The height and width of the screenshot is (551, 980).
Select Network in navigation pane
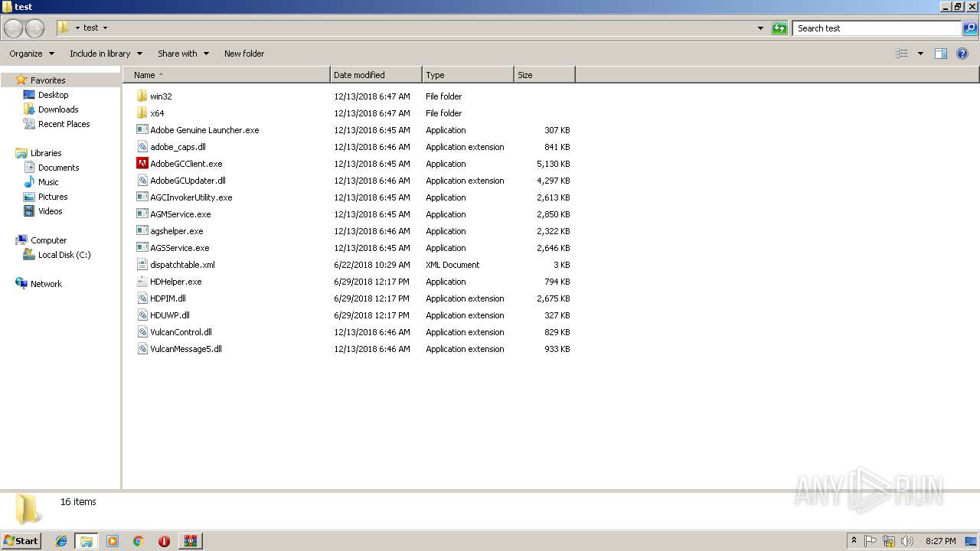pos(46,284)
